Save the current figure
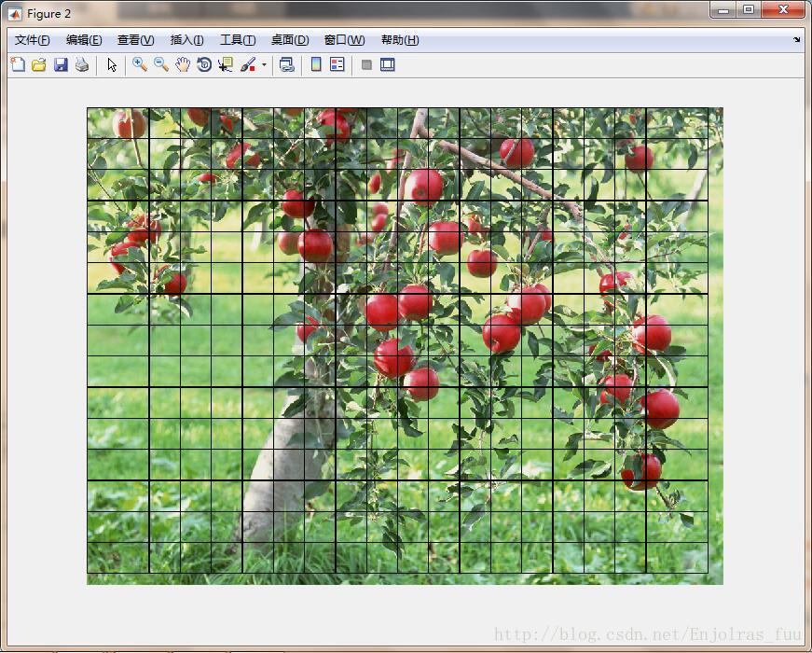 point(61,64)
